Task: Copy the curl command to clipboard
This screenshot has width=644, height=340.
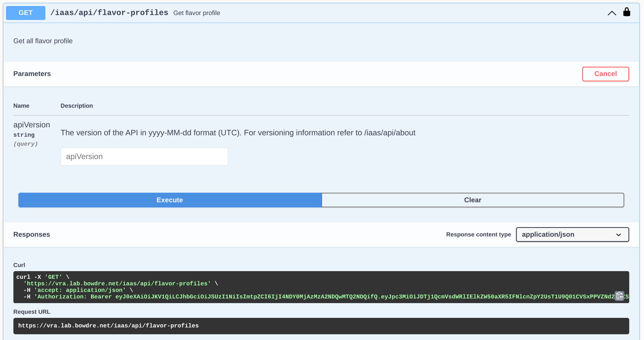Action: tap(619, 296)
